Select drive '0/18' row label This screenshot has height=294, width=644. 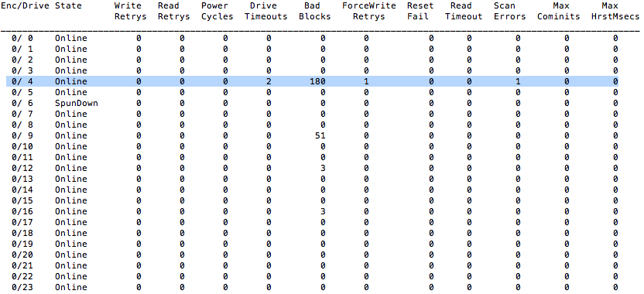22,233
